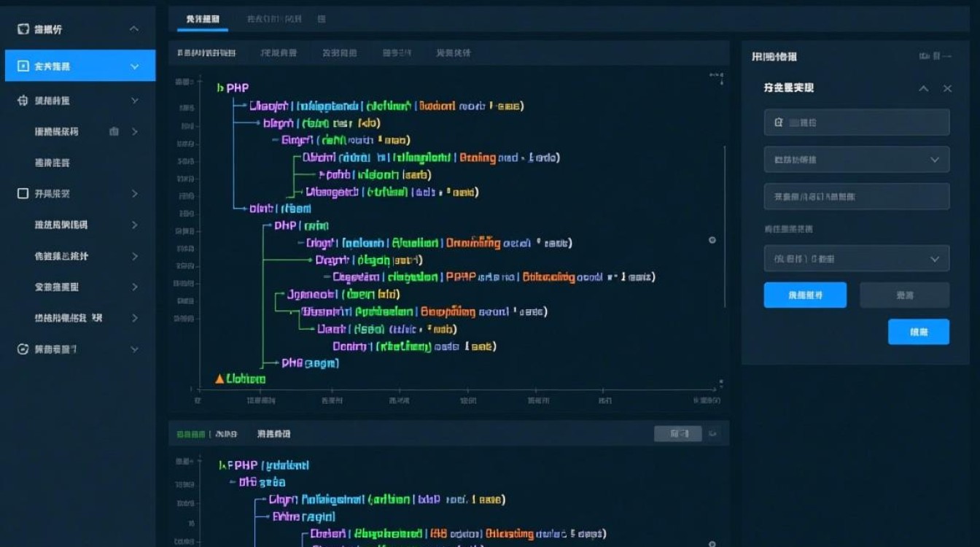Click the crosshair icon in third sidebar row
The width and height of the screenshot is (980, 547).
[x=23, y=101]
